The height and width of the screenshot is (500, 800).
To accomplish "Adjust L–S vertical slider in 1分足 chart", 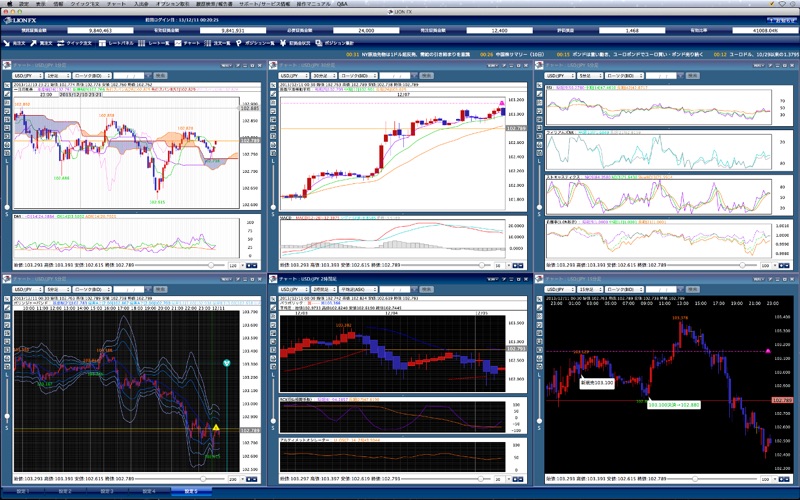I will tap(7, 207).
